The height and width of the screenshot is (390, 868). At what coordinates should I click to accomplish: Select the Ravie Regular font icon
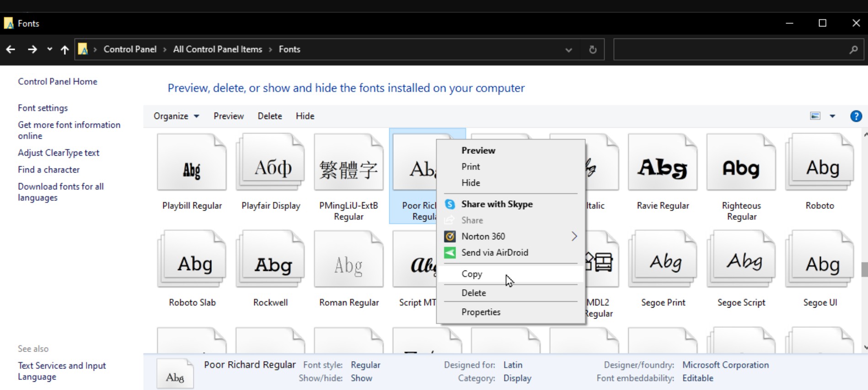[663, 162]
